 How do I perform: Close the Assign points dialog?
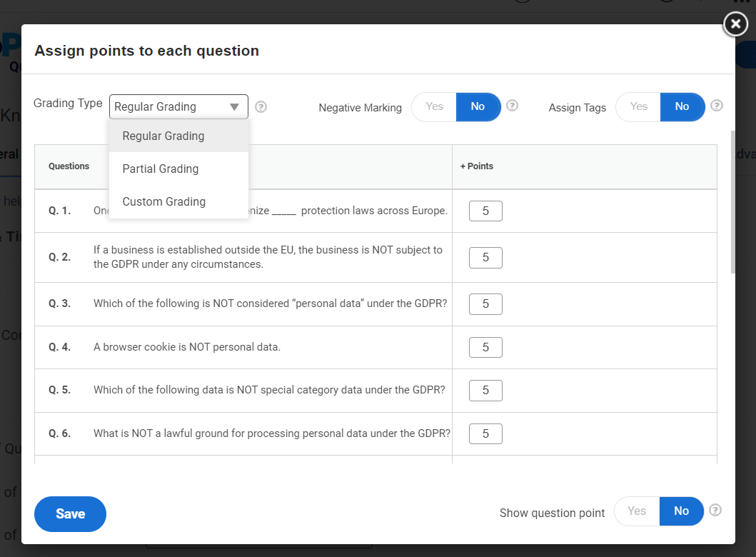(735, 24)
